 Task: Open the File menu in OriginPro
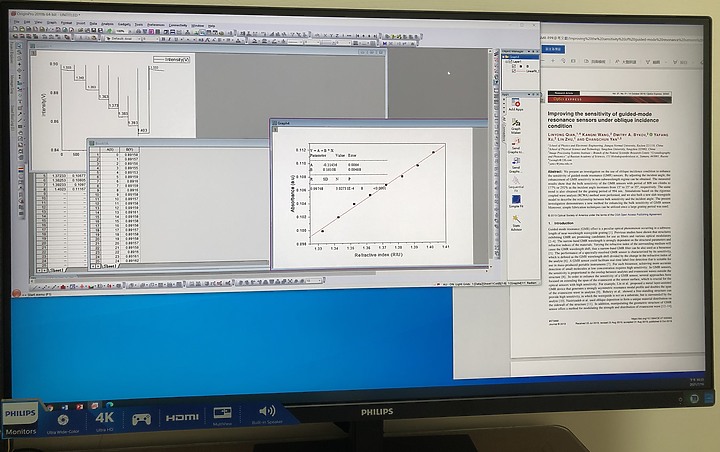click(17, 22)
